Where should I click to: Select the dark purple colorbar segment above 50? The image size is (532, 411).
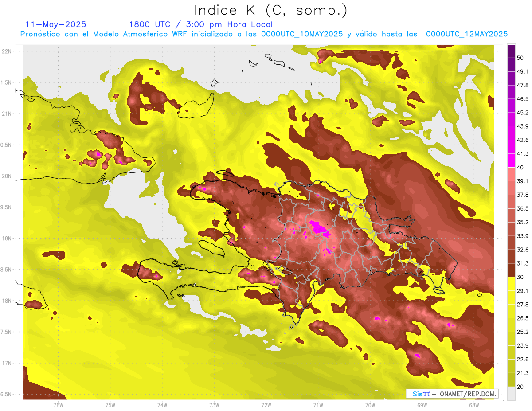511,51
